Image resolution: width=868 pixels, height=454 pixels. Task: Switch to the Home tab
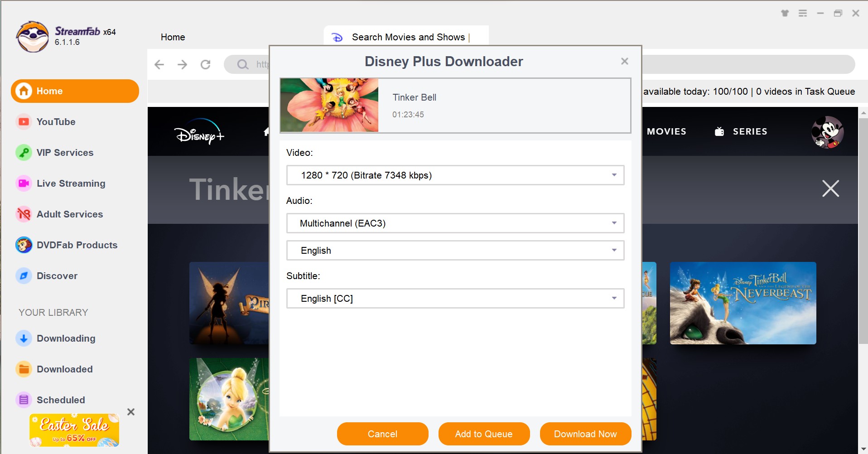(x=173, y=37)
